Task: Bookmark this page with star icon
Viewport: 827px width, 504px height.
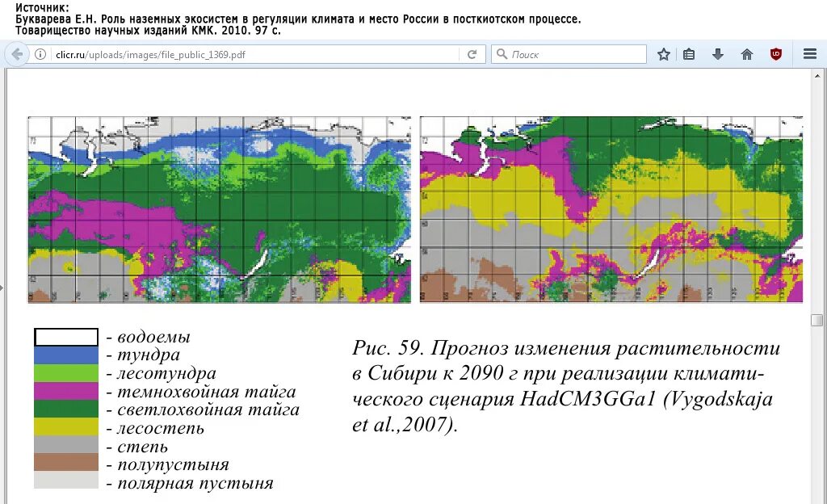Action: pyautogui.click(x=664, y=54)
